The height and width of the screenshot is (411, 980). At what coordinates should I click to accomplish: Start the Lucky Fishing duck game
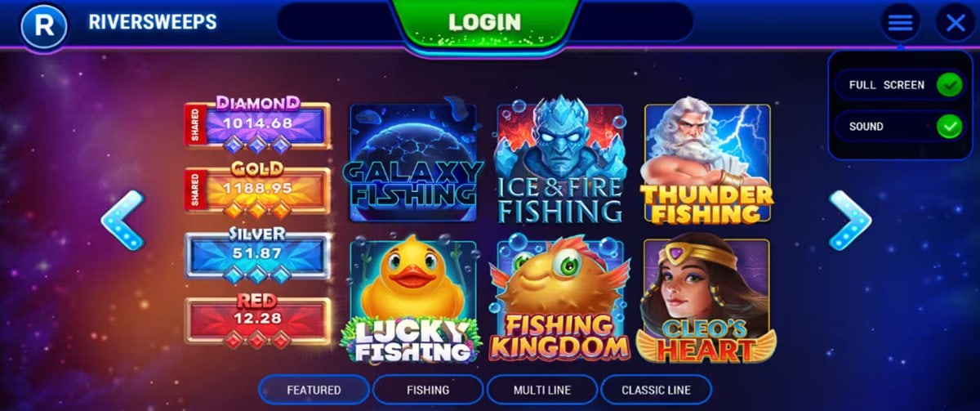coord(412,301)
